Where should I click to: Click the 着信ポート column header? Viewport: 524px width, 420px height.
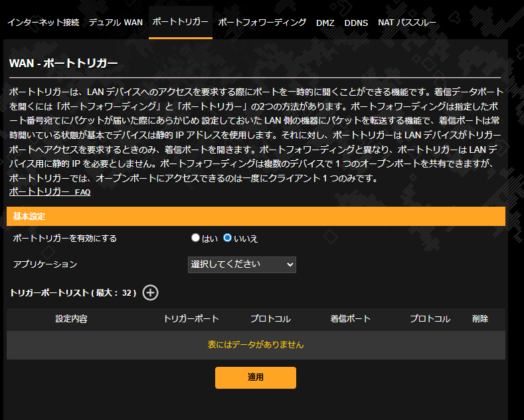(351, 319)
